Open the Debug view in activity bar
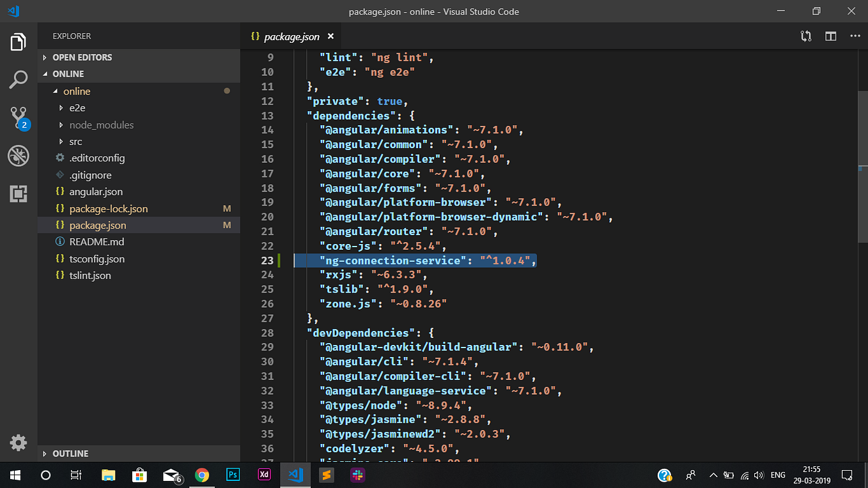Viewport: 868px width, 488px height. (19, 155)
